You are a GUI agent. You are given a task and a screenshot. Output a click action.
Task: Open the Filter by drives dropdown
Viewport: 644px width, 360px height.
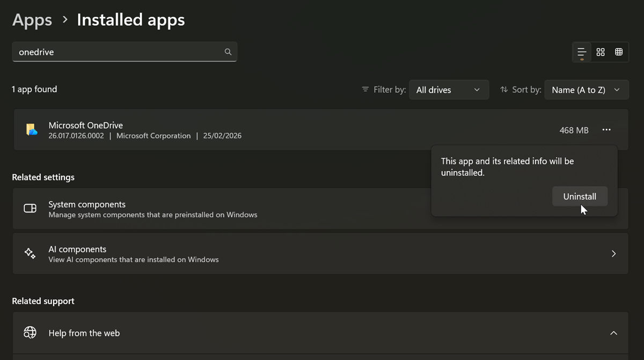[449, 90]
